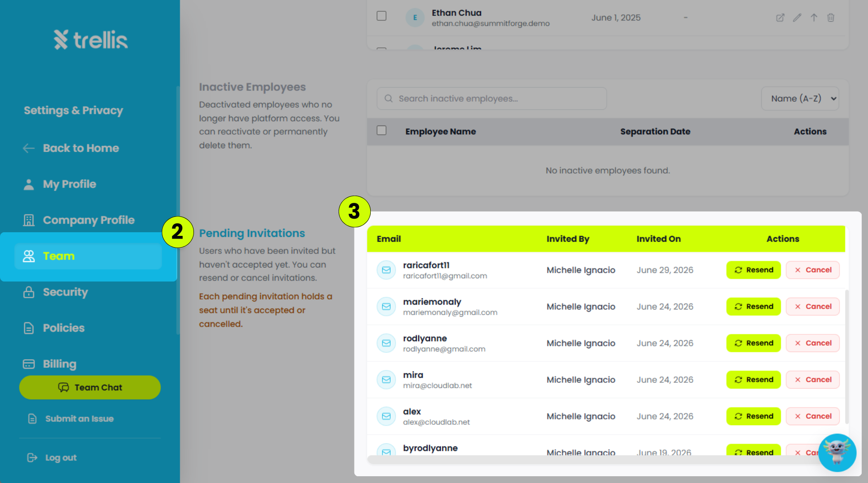Edit Ethan Chua with pencil icon

(x=797, y=18)
